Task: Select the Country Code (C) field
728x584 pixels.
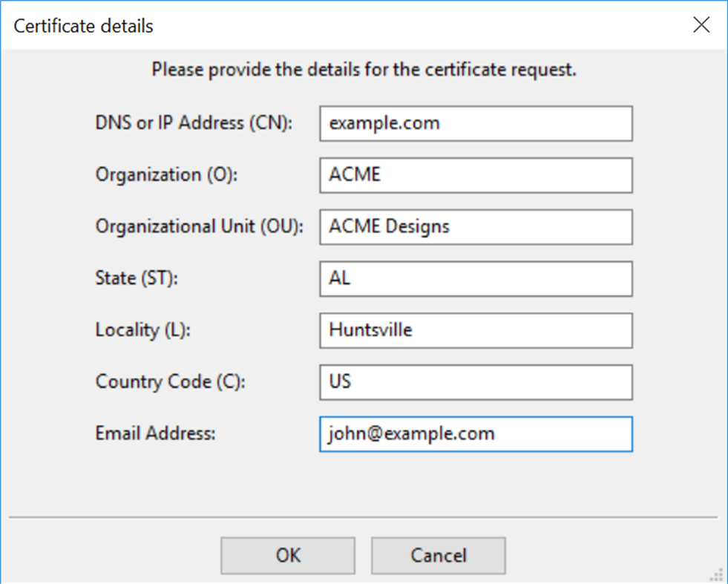Action: (x=475, y=382)
